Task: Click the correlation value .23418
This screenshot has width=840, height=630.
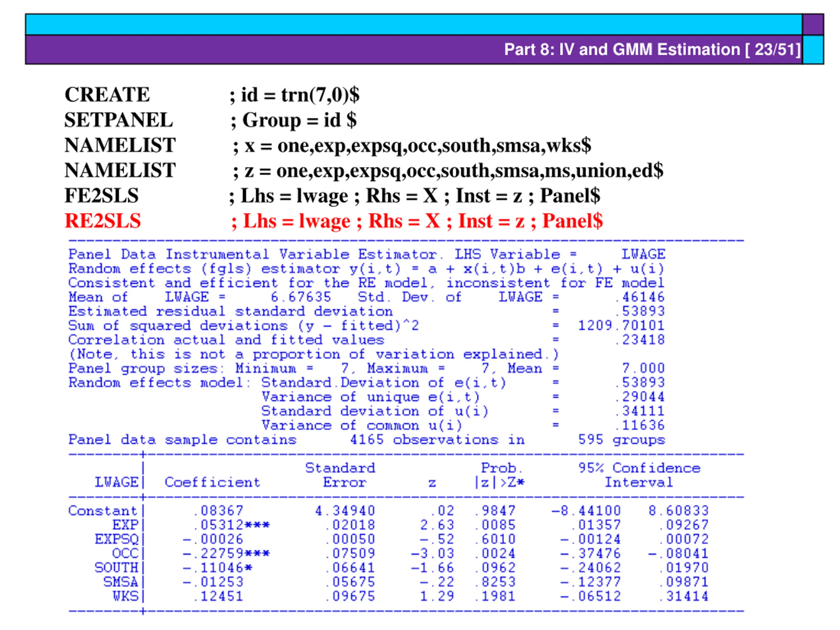Action: point(640,340)
